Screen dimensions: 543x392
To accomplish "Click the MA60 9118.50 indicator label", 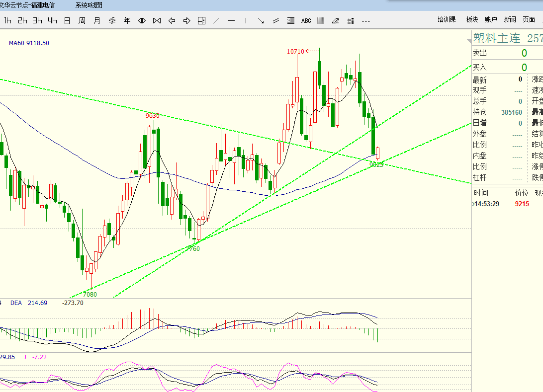I will tap(29, 43).
